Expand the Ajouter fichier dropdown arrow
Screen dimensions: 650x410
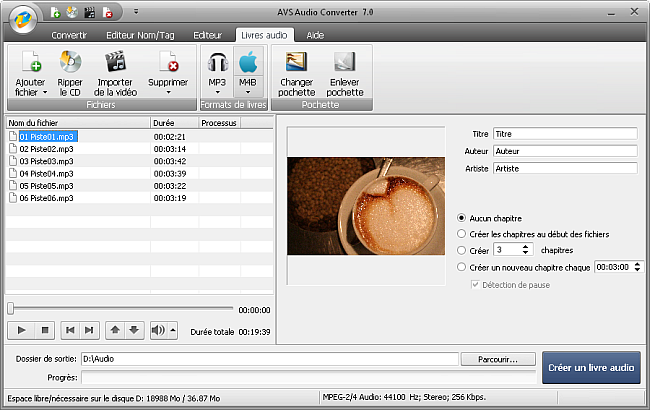(45, 92)
